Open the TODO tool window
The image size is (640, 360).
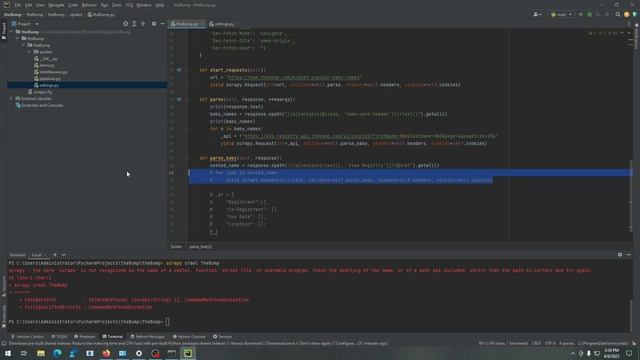click(60, 337)
